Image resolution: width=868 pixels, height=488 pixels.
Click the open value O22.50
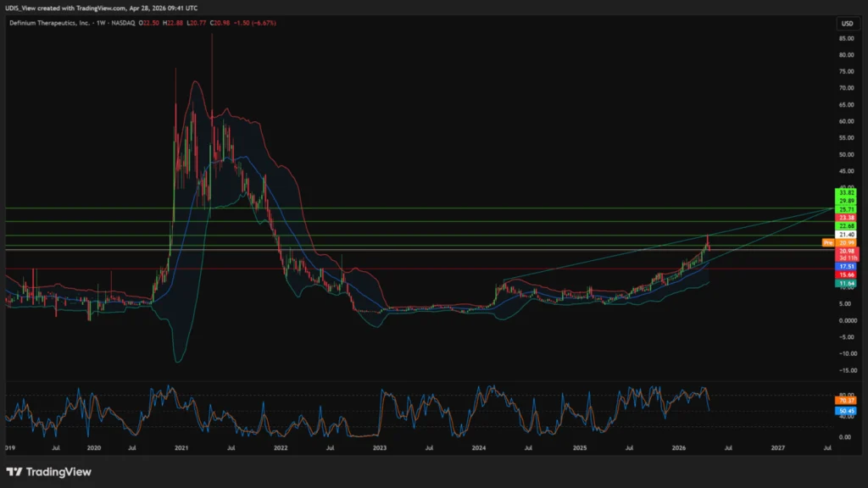point(149,23)
